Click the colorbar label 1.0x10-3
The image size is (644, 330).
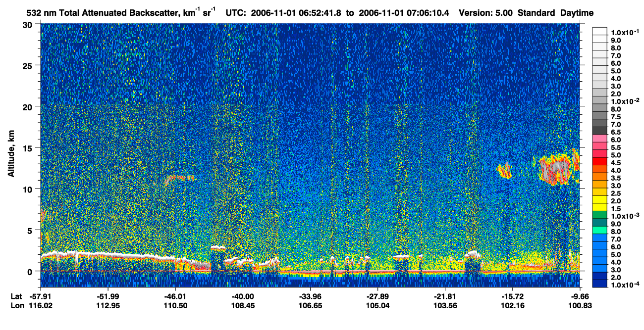(x=625, y=217)
